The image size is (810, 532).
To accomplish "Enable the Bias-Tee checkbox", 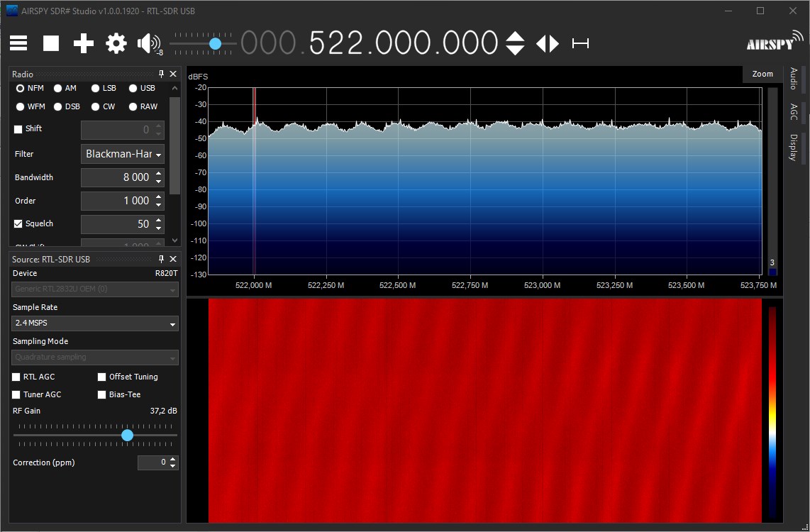I will tap(102, 394).
